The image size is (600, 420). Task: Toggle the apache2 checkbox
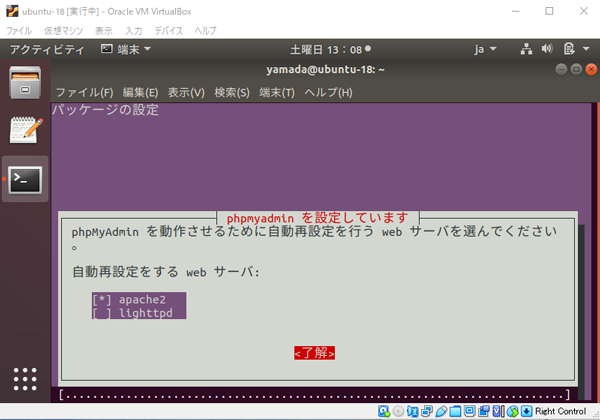(x=101, y=300)
